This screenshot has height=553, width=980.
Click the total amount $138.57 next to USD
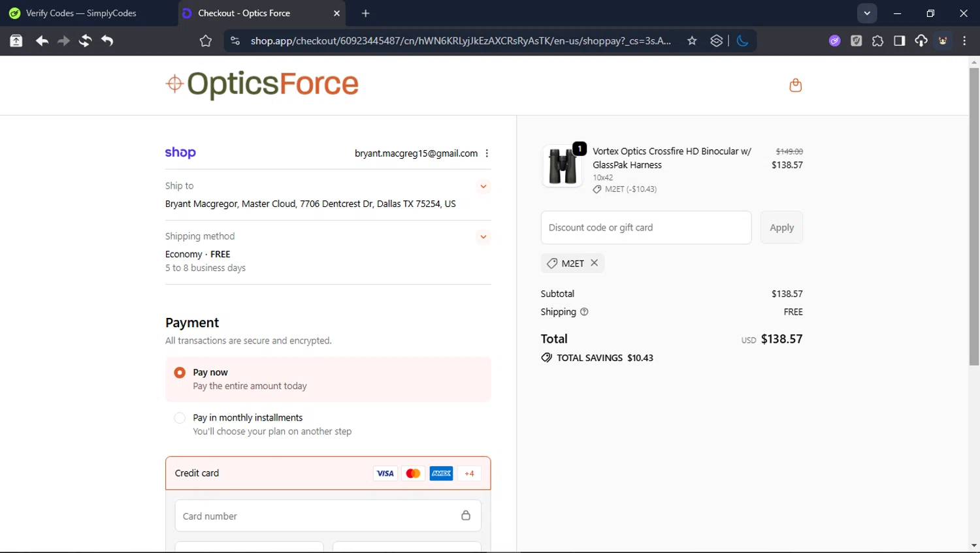click(x=781, y=339)
